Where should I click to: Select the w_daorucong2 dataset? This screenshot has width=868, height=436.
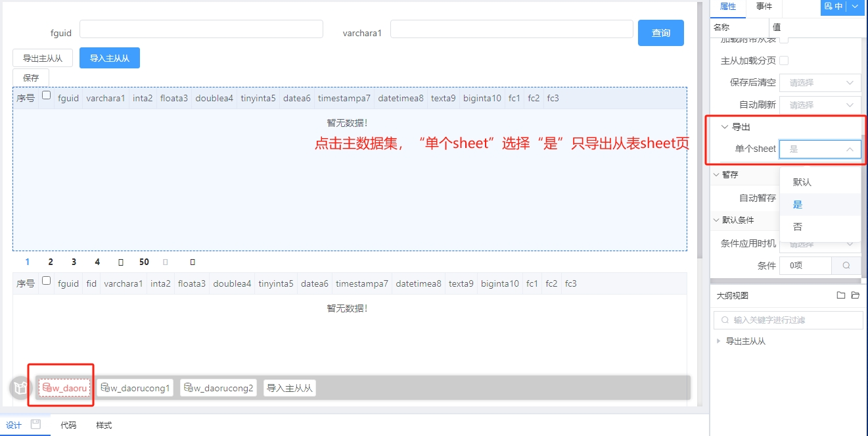coord(218,388)
